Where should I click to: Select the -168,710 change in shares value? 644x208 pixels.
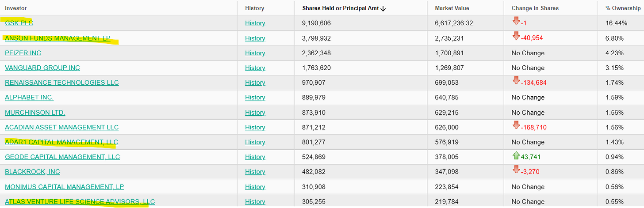[x=534, y=127]
